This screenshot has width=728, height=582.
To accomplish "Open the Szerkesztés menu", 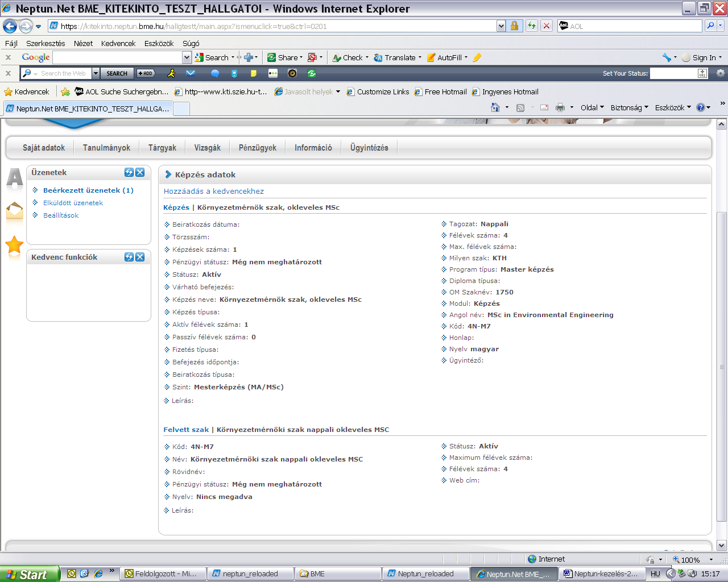I will point(45,43).
